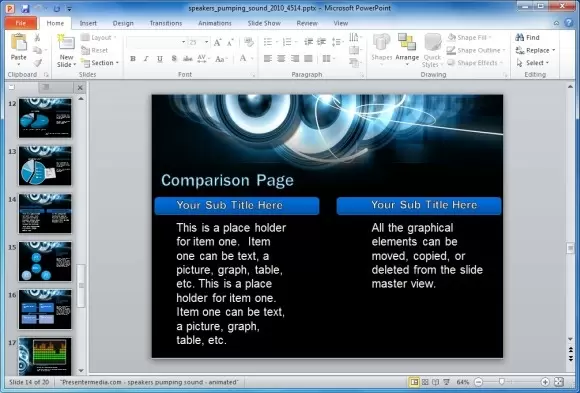Open the font size dropdown

tap(206, 42)
